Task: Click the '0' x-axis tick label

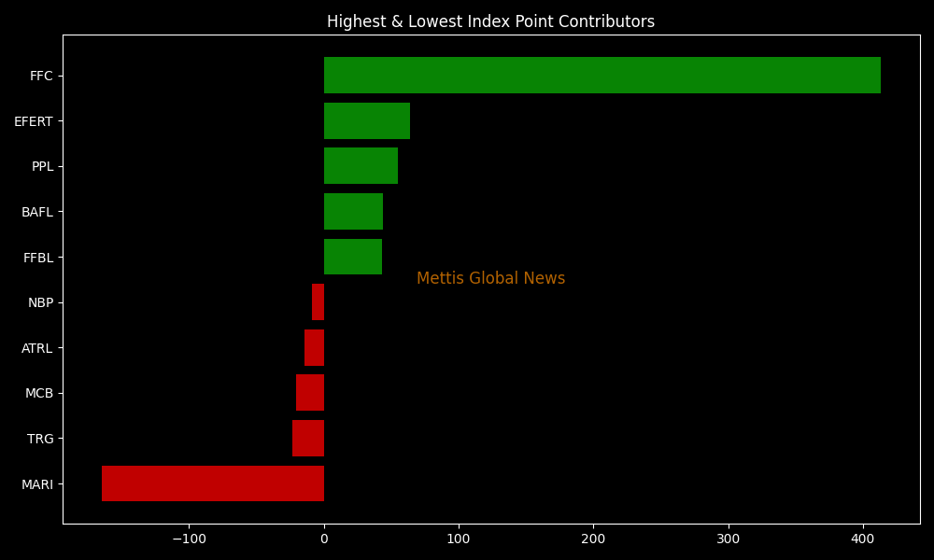Action: (x=324, y=539)
